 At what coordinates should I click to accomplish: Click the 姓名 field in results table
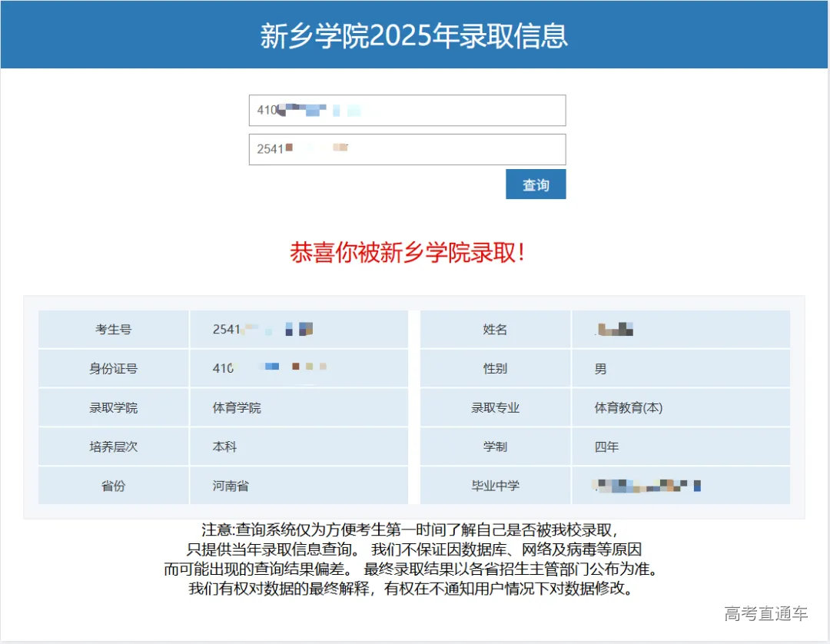496,329
